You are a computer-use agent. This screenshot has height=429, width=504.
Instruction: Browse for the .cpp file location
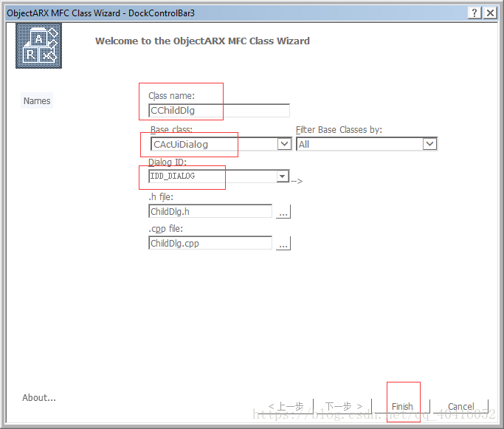(283, 243)
